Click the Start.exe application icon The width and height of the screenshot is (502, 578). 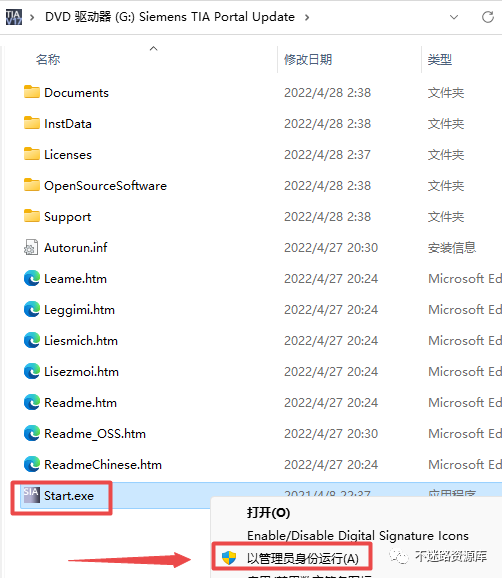[x=31, y=495]
